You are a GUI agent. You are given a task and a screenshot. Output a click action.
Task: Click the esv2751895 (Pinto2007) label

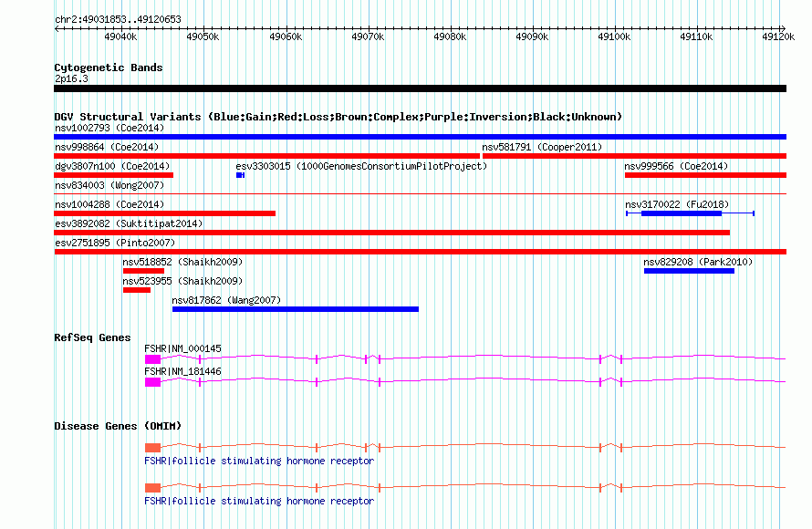pos(115,243)
